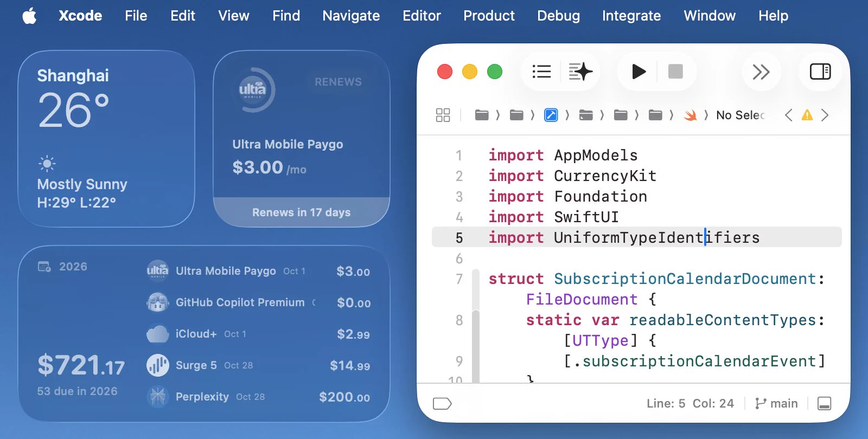Open the Integrate menu
868x439 pixels.
(x=631, y=16)
